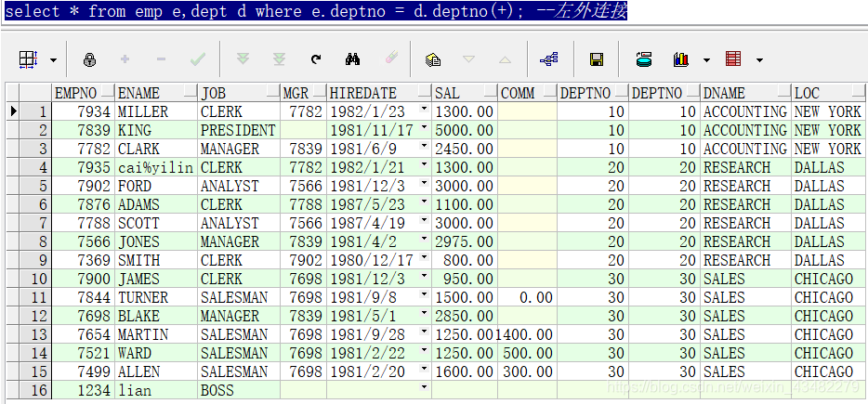Open date dropdown for 1981/6/9
Screen dimensions: 868x404
coord(425,147)
